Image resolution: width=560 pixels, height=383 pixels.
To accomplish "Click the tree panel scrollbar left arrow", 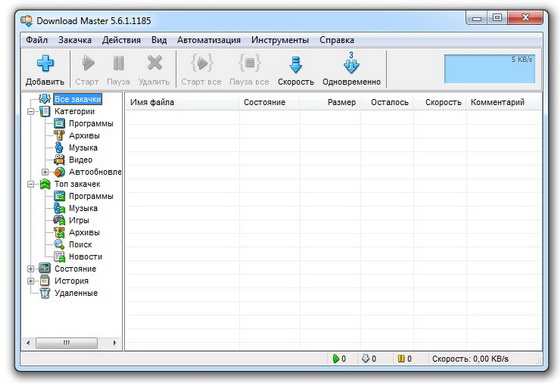I will [28, 343].
